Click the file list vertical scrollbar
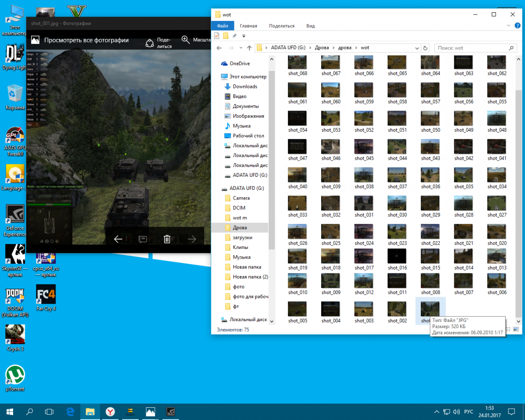Image resolution: width=525 pixels, height=420 pixels. (519, 203)
